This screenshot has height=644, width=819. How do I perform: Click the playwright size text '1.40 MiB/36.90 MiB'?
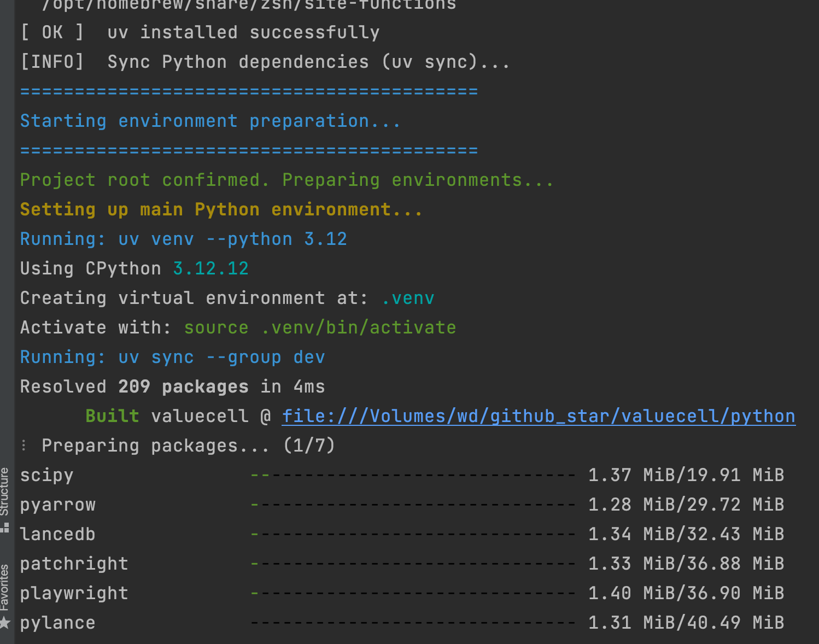click(686, 593)
